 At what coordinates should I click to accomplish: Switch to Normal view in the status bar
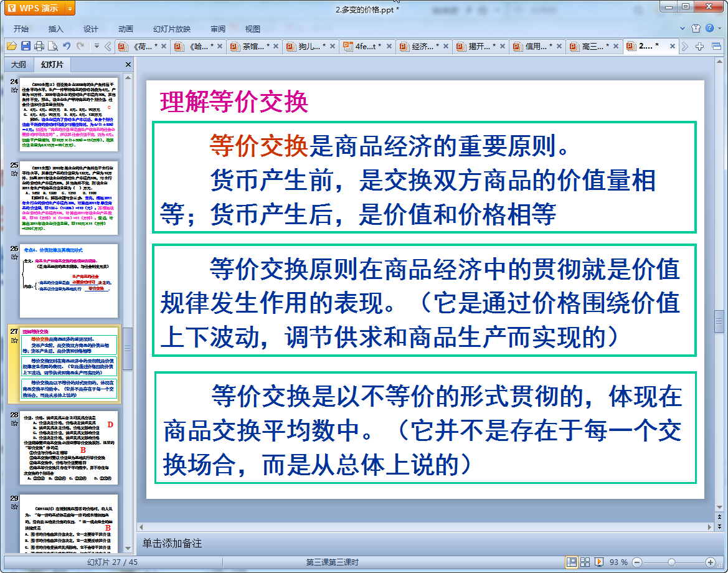pyautogui.click(x=572, y=562)
